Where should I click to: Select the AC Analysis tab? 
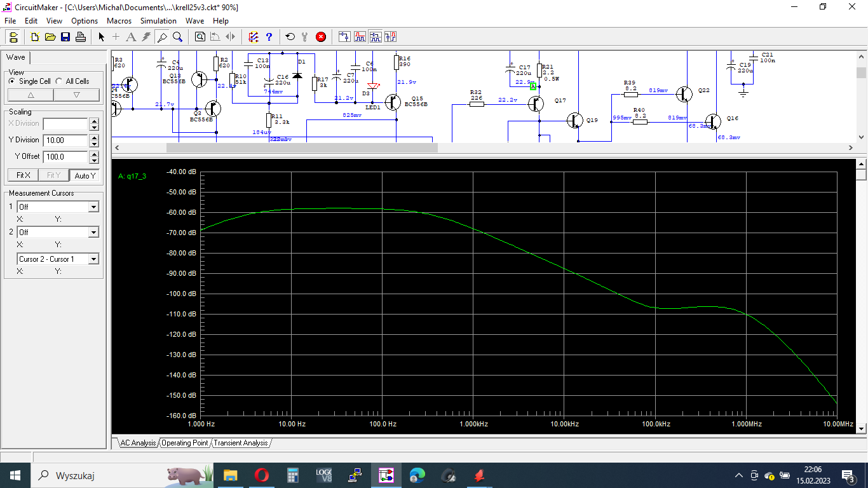coord(138,442)
